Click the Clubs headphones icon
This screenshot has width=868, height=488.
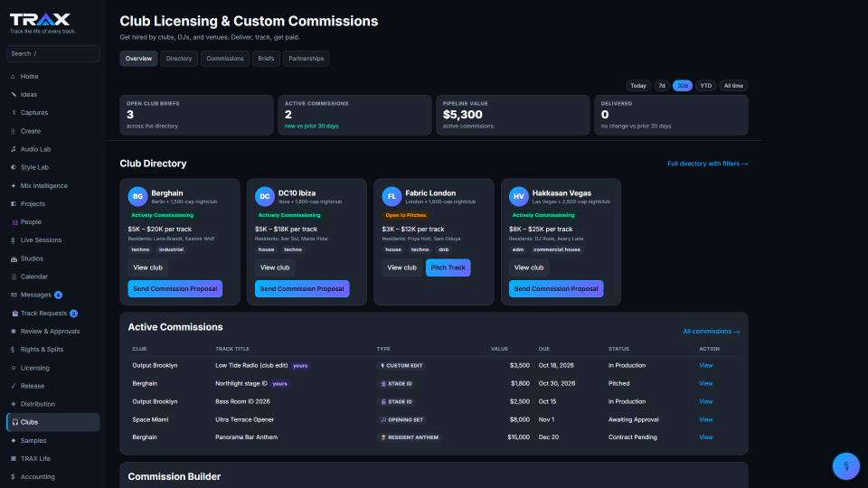pos(15,422)
